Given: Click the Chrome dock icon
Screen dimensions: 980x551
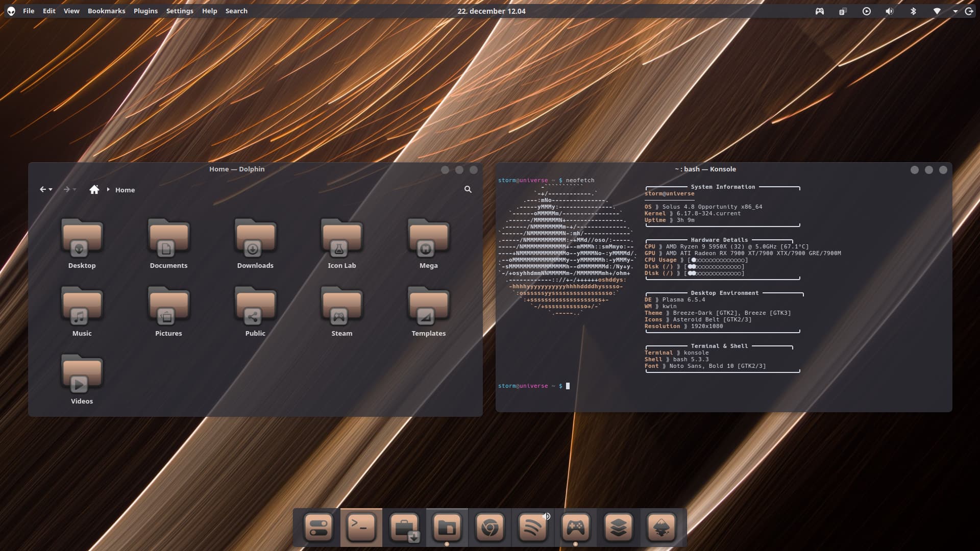Looking at the screenshot, I should pos(489,527).
